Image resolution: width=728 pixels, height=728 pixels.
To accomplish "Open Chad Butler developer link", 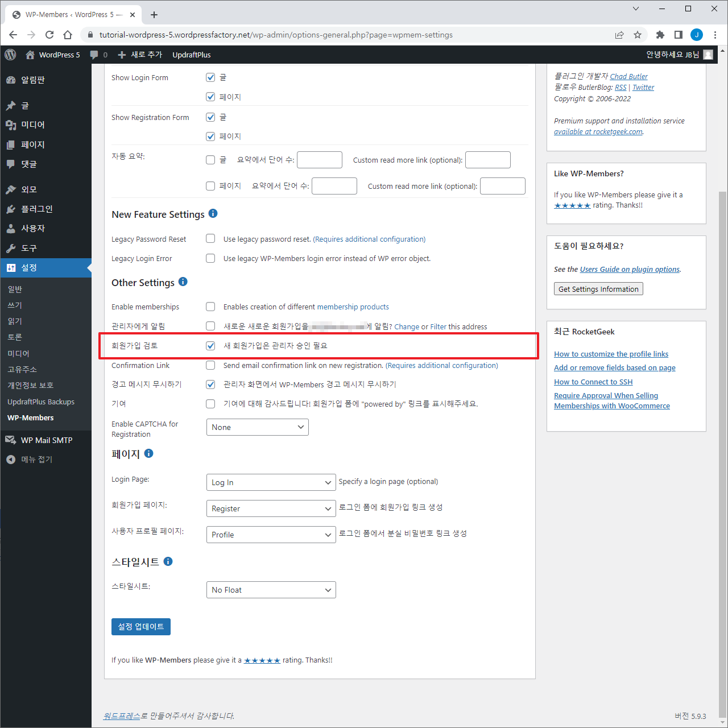I will (629, 76).
